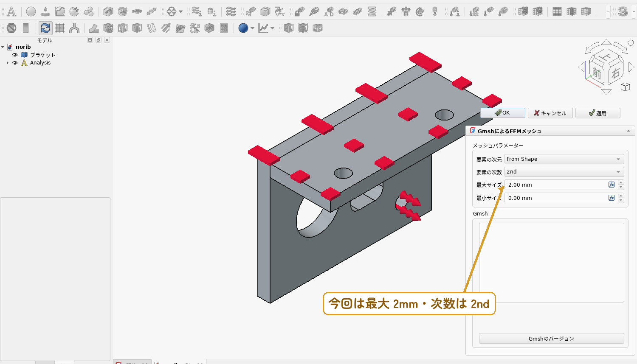The image size is (637, 364).
Task: Click the Gmsh mesh 'G' cube icon
Action: click(538, 11)
